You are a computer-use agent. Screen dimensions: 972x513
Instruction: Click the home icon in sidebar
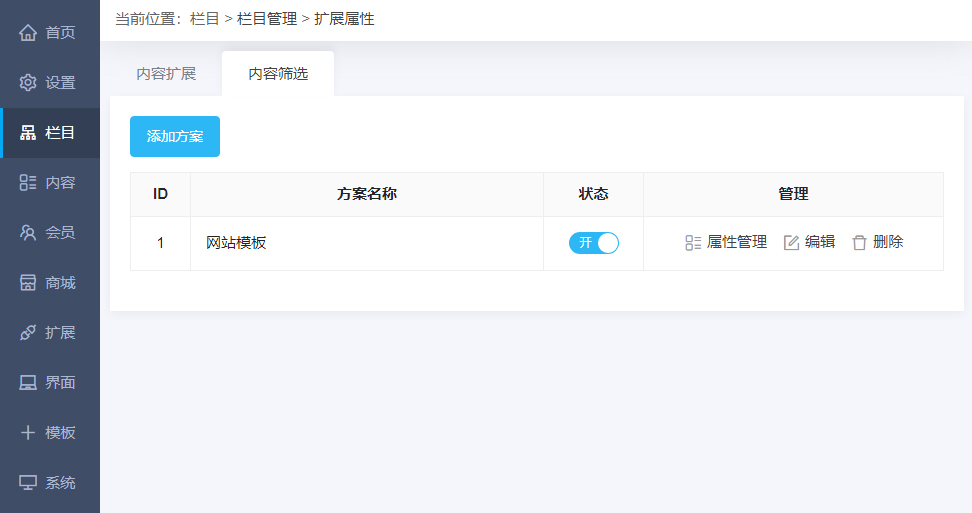tap(28, 33)
